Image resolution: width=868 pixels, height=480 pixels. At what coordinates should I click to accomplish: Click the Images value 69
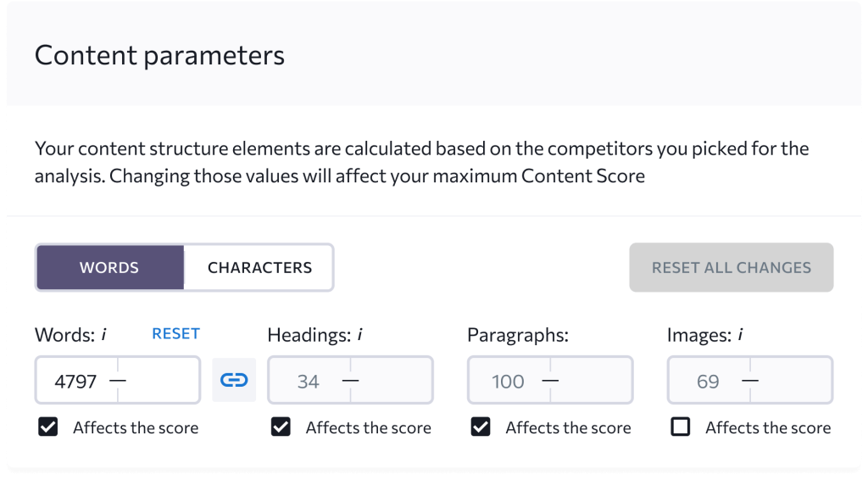[708, 381]
